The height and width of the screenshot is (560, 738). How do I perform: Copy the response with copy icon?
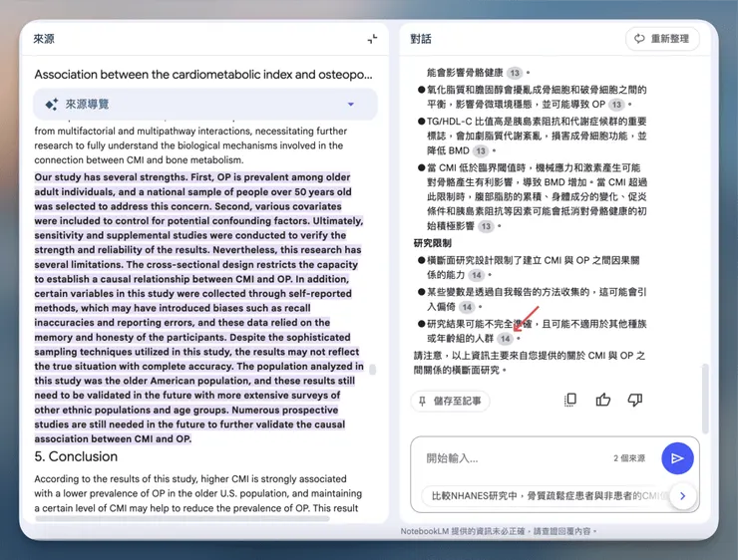point(570,401)
